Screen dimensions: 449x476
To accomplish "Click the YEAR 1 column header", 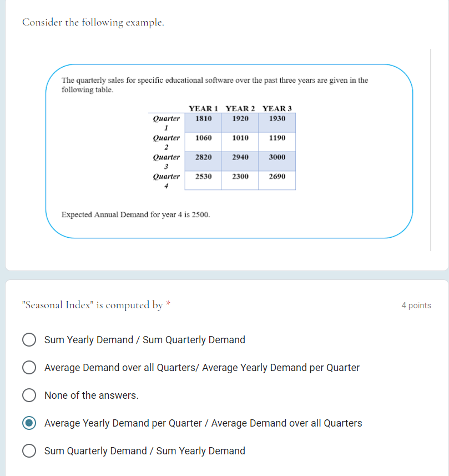I will (203, 108).
